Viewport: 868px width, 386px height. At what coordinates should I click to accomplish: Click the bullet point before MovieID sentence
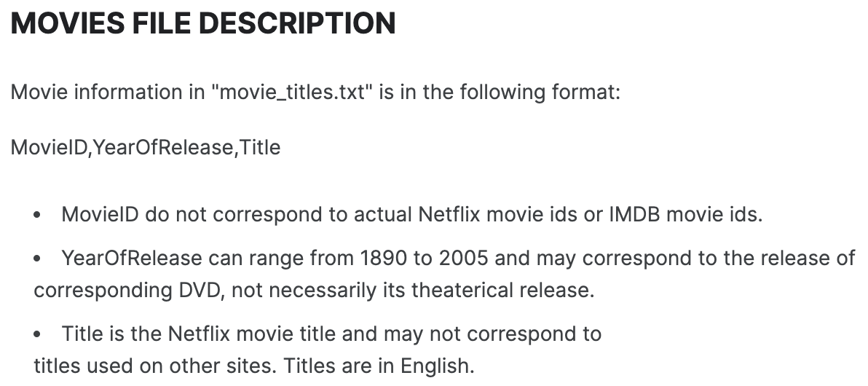pos(37,215)
